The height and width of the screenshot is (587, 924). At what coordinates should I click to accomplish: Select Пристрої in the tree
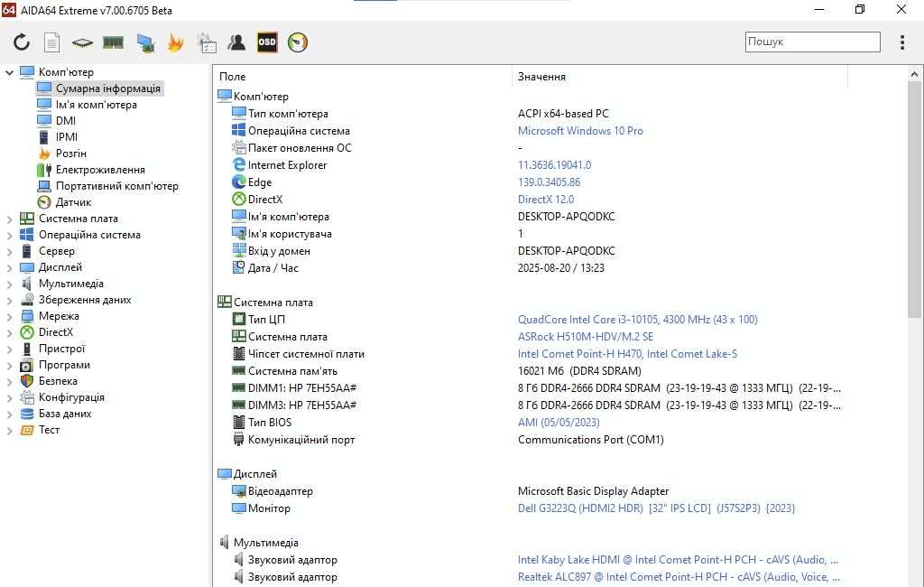[62, 349]
